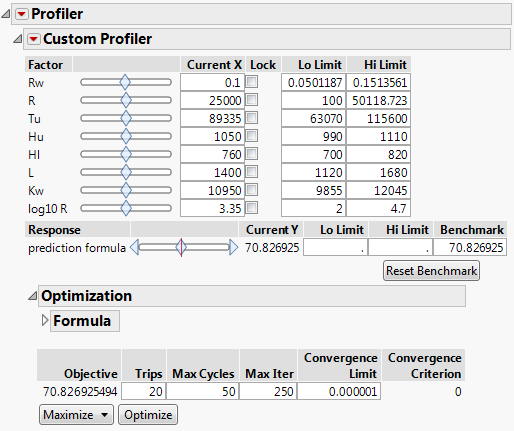Edit Benchmark field 70.826925
Image resolution: width=514 pixels, height=431 pixels.
pyautogui.click(x=470, y=248)
